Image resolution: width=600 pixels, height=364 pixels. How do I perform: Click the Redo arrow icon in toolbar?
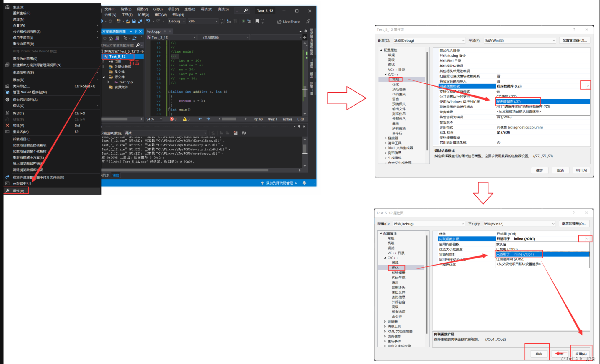[x=158, y=21]
